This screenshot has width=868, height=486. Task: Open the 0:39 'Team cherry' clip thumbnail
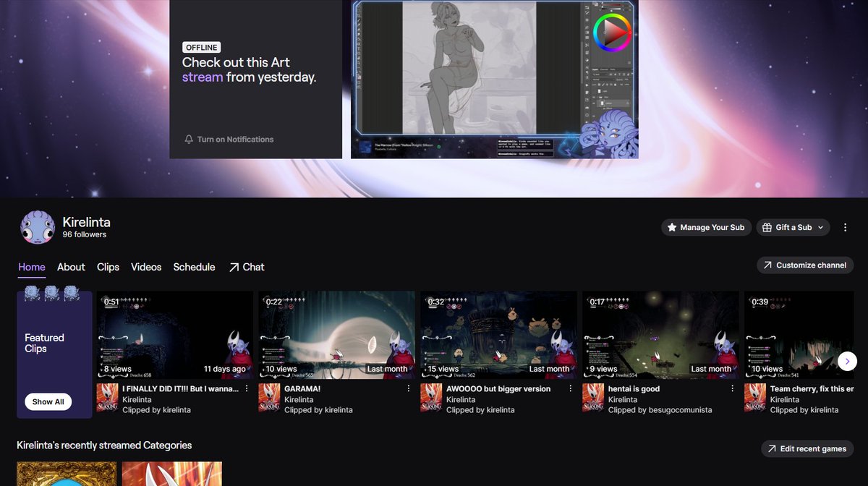(799, 336)
